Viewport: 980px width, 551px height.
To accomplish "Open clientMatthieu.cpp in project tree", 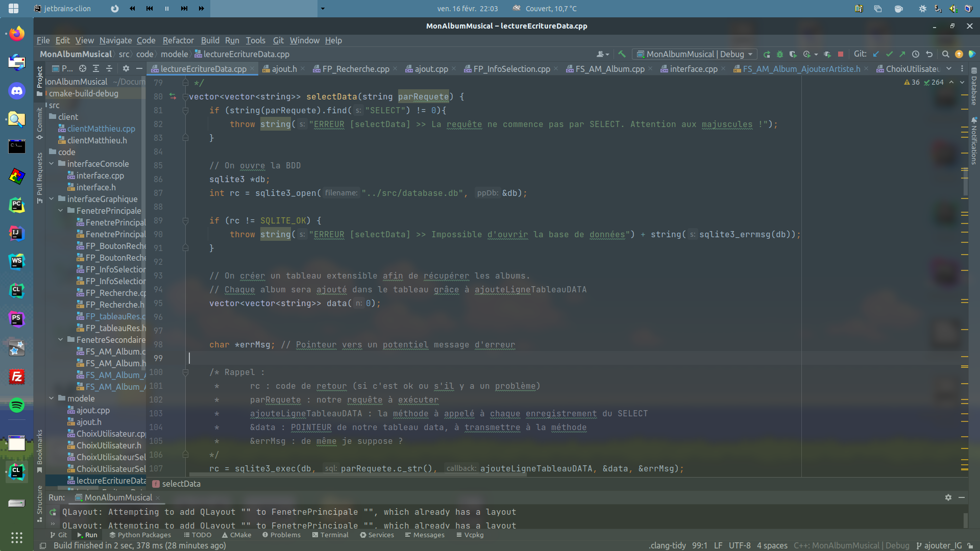I will tap(101, 129).
